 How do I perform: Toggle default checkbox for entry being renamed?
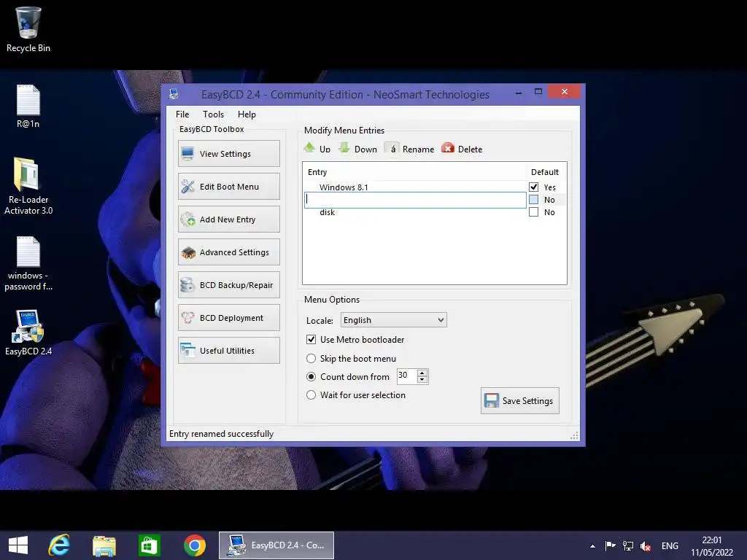pyautogui.click(x=533, y=200)
